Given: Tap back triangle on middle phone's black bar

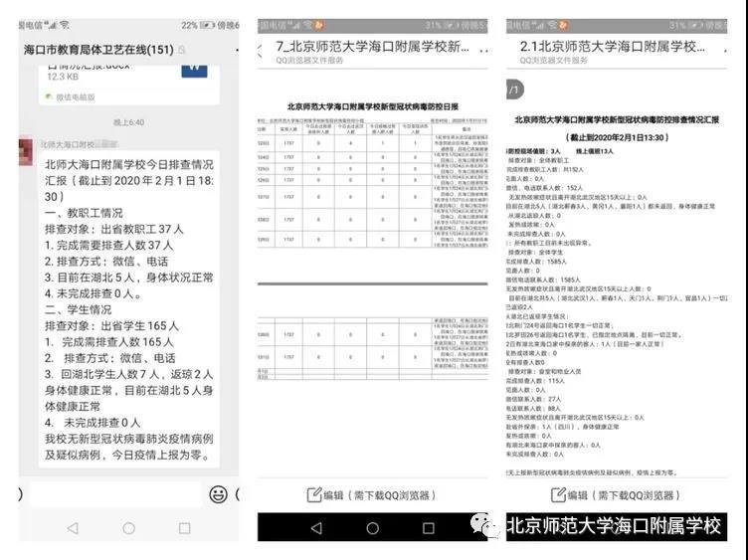Looking at the screenshot, I should 316,528.
